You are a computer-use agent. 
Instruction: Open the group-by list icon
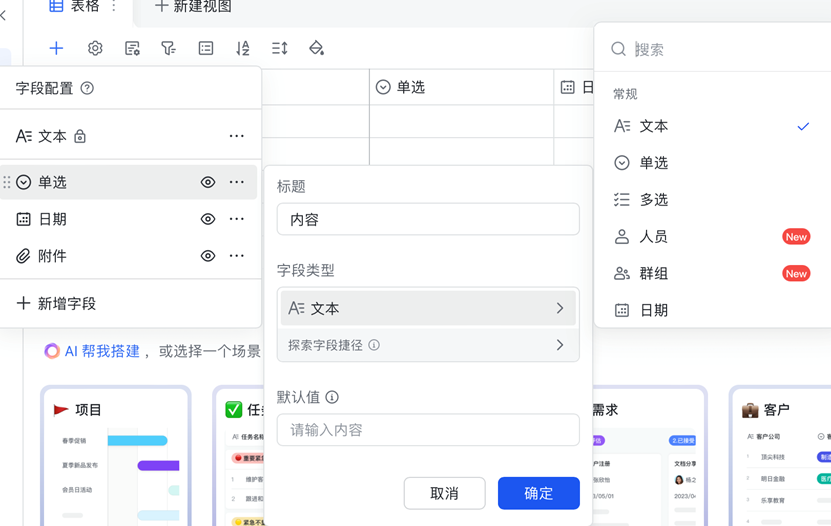tap(206, 48)
